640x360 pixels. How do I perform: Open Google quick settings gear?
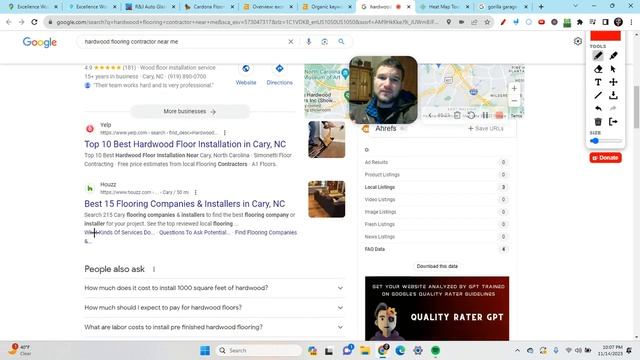(578, 41)
